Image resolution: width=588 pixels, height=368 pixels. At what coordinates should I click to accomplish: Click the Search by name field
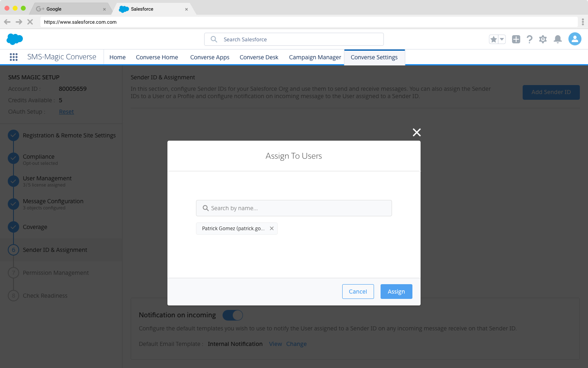click(294, 208)
